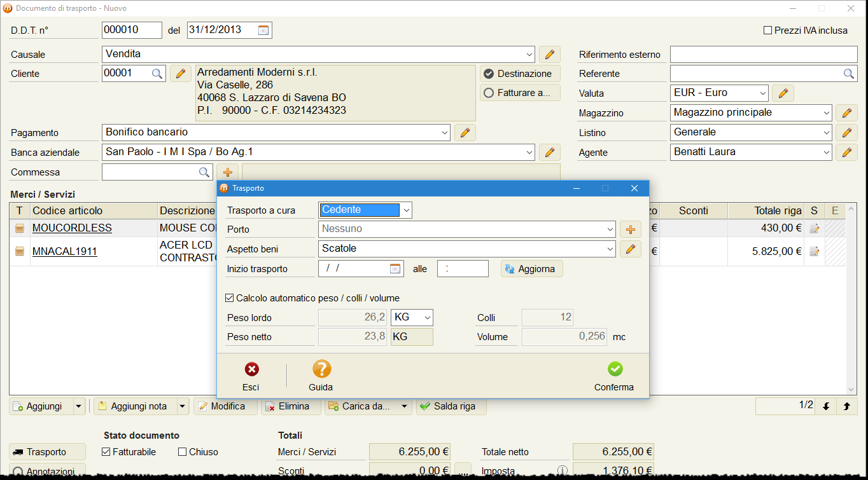
Task: Click the Modifica button
Action: coord(225,406)
